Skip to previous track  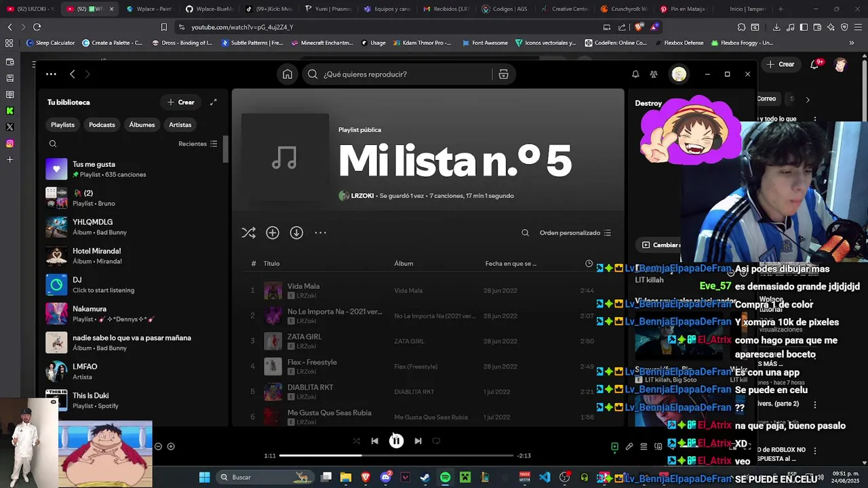coord(374,441)
